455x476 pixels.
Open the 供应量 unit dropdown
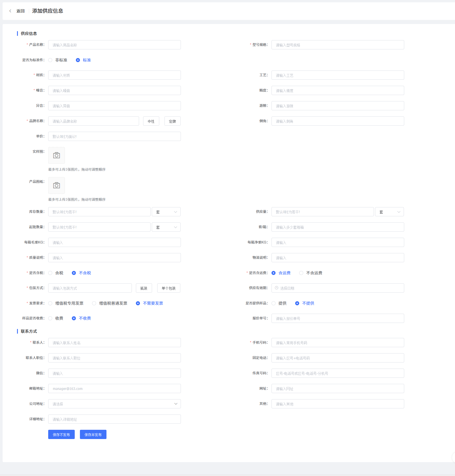point(389,212)
